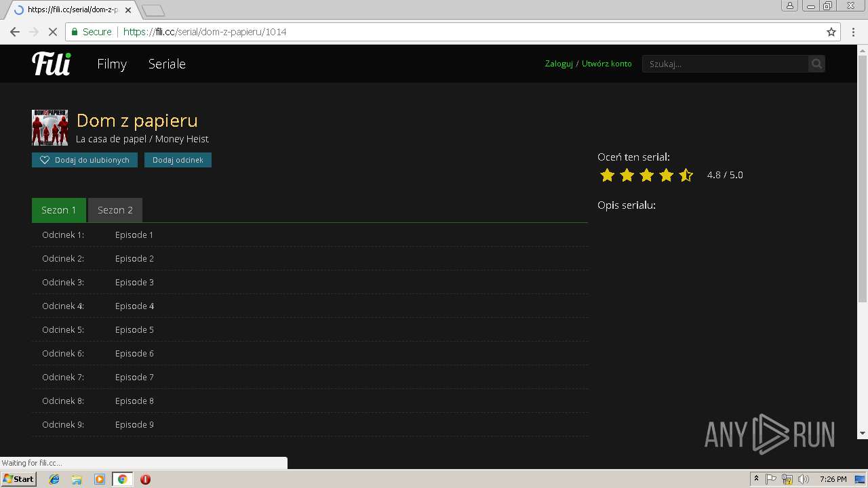The image size is (868, 488).
Task: Stop loading the page
Action: point(52,32)
